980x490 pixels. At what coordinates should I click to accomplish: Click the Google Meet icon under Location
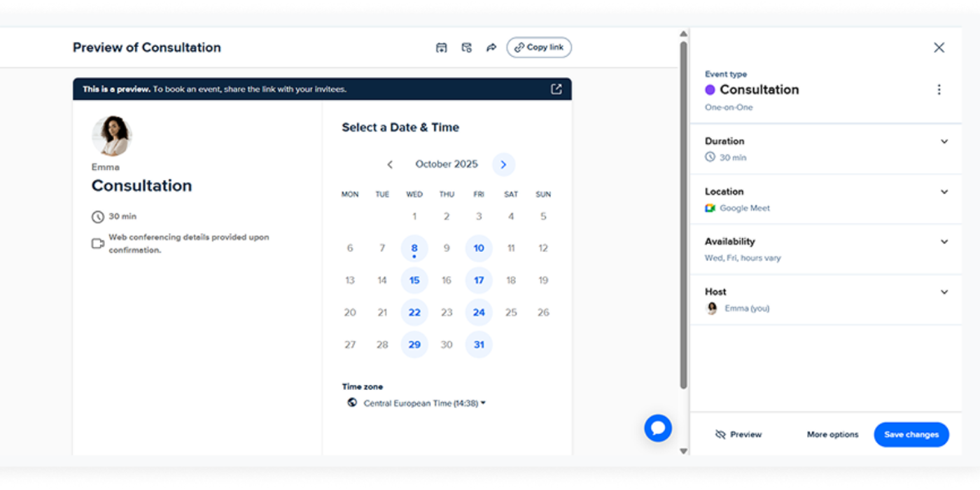(711, 208)
